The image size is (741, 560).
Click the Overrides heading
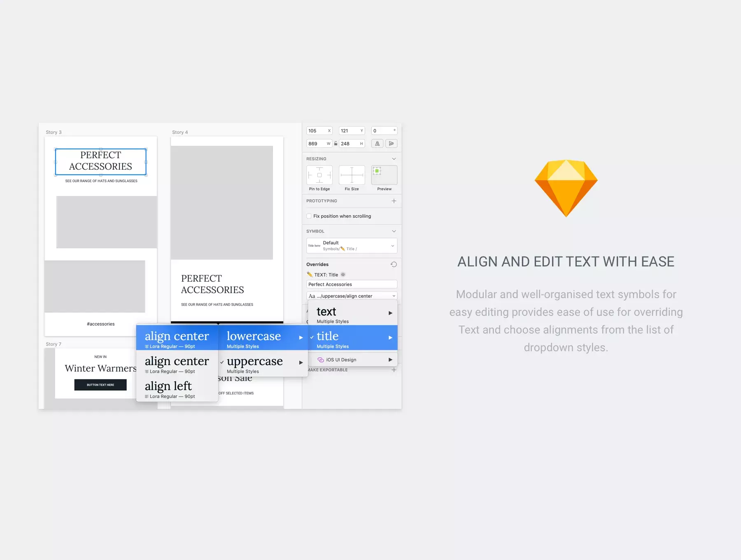[317, 264]
